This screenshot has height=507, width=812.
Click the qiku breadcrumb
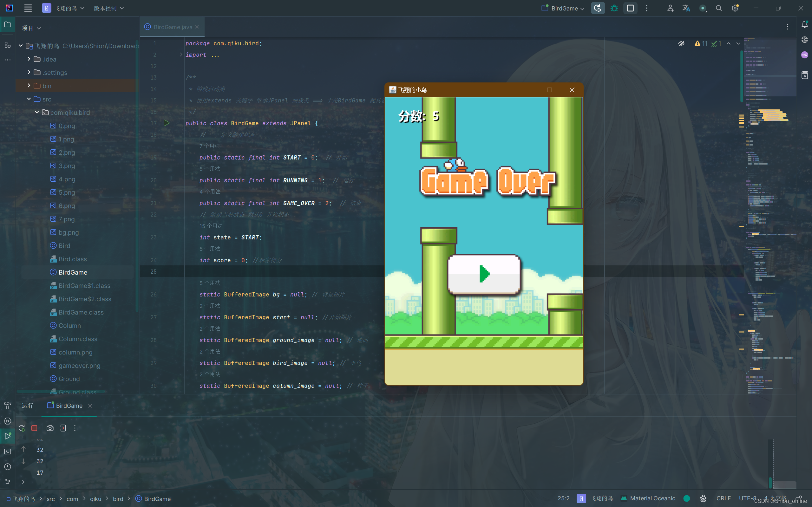[95, 499]
